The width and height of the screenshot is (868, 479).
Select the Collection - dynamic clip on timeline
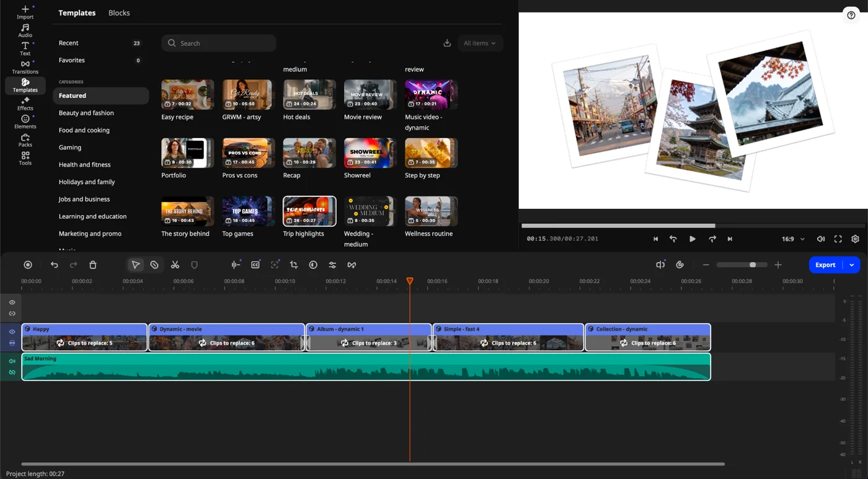point(648,337)
